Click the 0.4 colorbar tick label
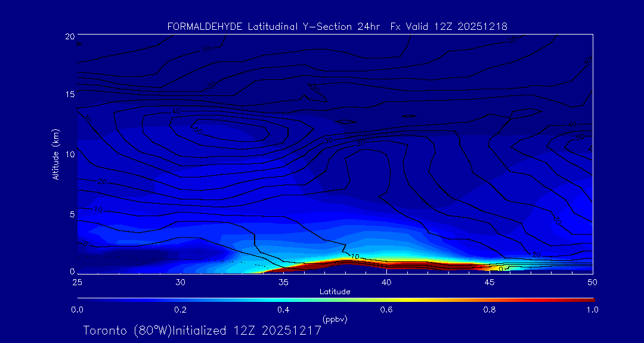This screenshot has width=644, height=343. pos(283,310)
